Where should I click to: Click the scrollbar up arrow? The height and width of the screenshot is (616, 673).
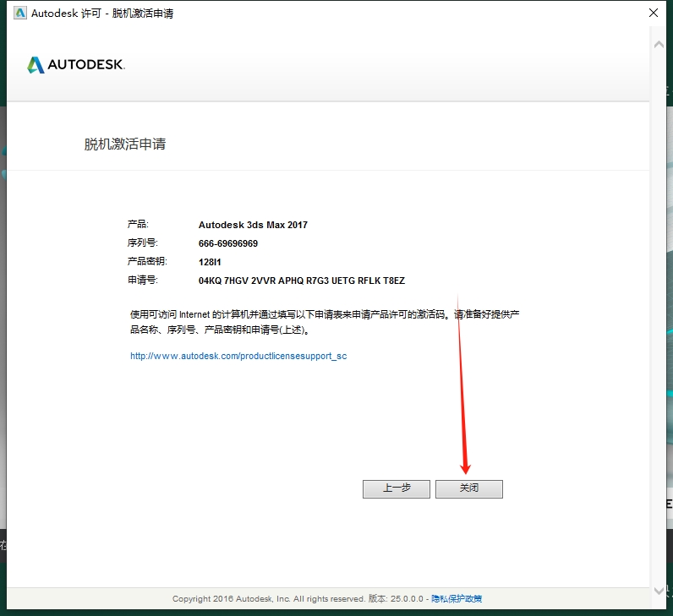659,45
